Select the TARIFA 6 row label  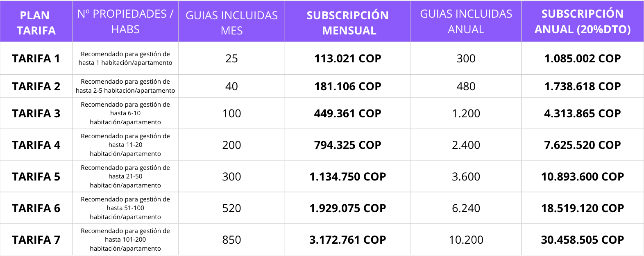point(36,208)
